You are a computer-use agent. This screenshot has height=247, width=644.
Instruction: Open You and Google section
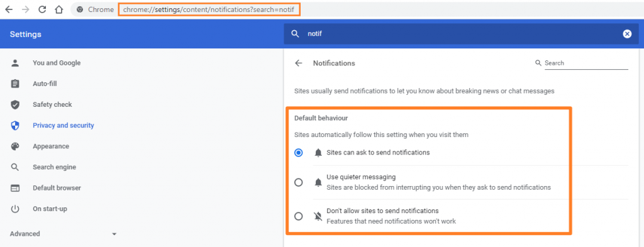[57, 63]
